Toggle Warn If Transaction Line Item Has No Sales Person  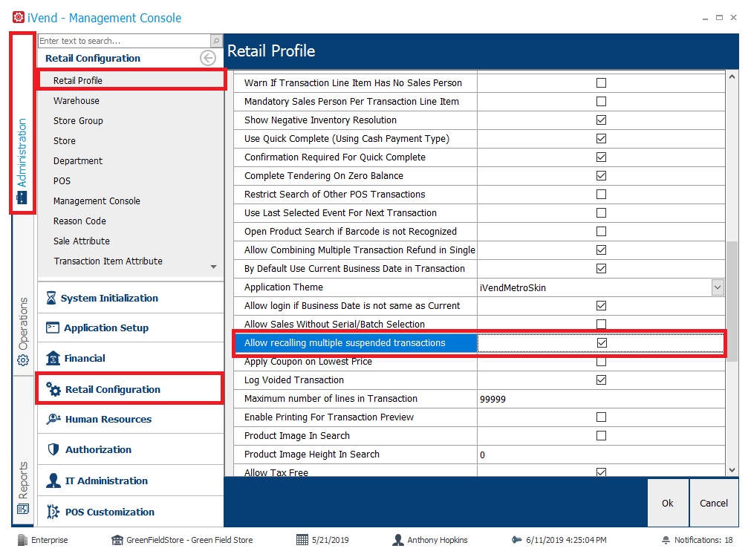tap(601, 83)
